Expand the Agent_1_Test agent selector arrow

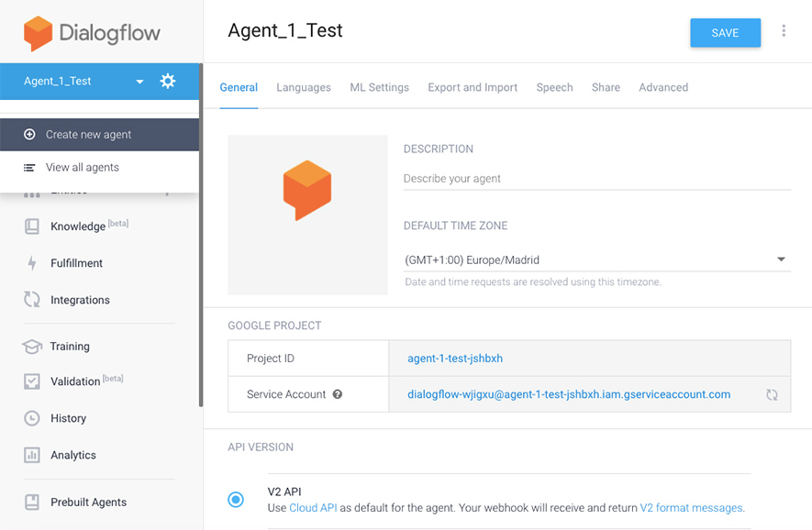(139, 82)
